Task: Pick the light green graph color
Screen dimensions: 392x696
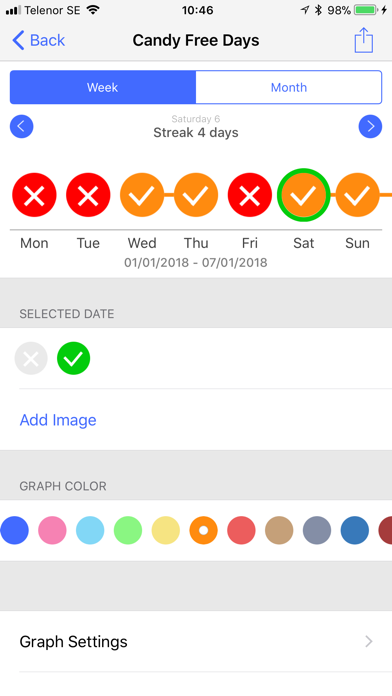Action: [128, 530]
